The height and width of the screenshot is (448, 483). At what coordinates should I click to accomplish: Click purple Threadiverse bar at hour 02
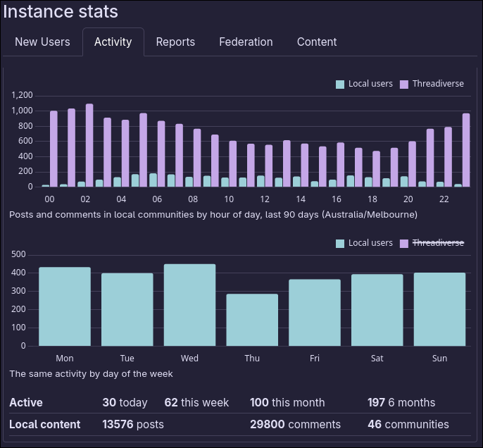point(89,145)
